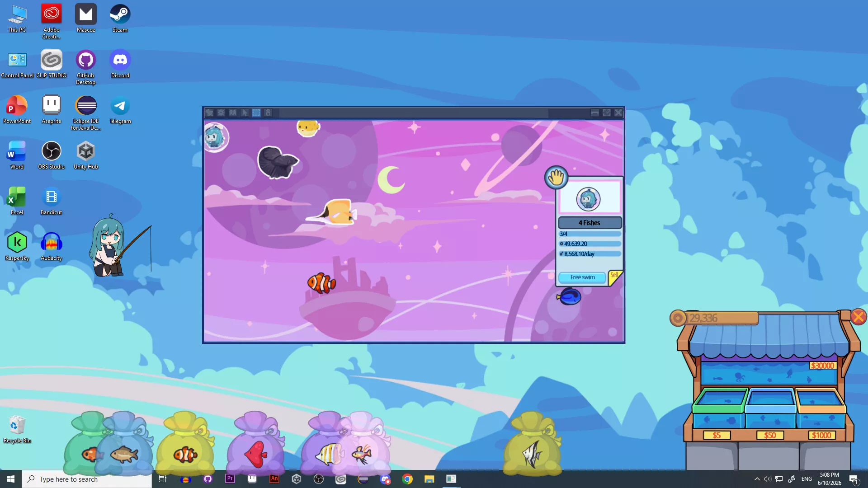This screenshot has width=868, height=488.
Task: Open the CLIP STUDIO desktop shortcut
Action: pos(51,64)
